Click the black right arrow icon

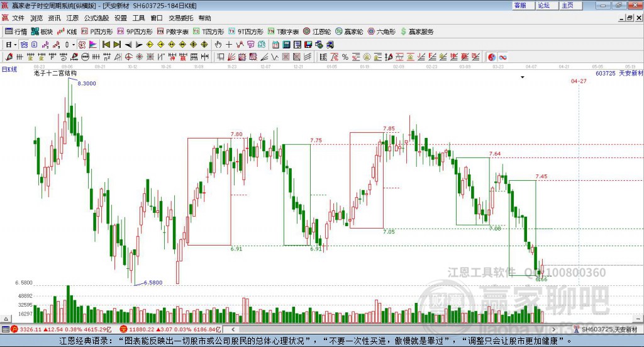[x=139, y=45]
